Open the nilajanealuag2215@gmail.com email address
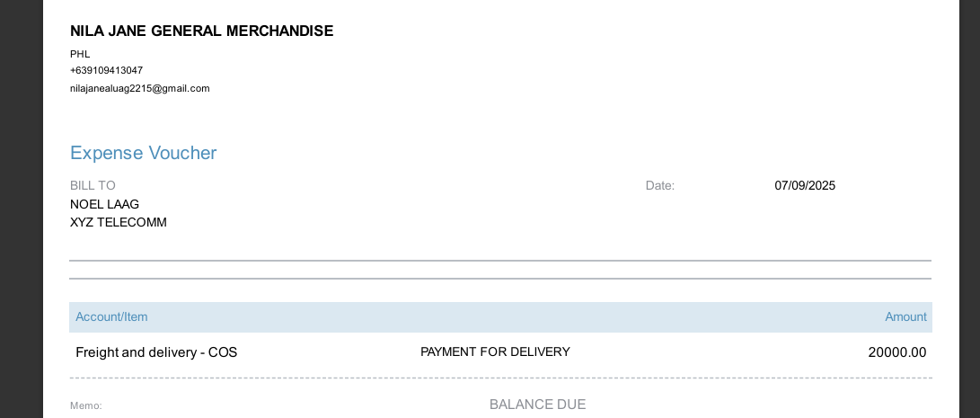The height and width of the screenshot is (418, 980). [x=139, y=88]
